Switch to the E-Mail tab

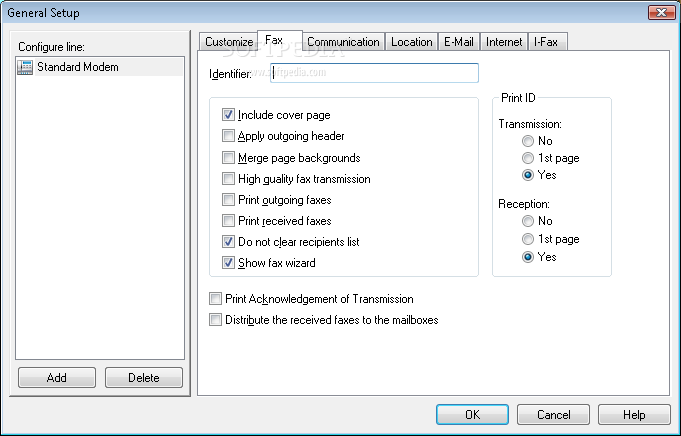pyautogui.click(x=459, y=42)
